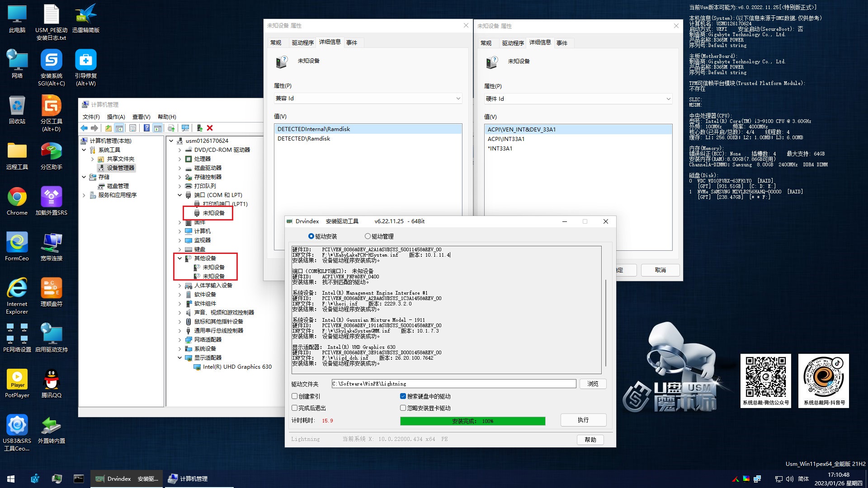Open 宽带连接 desktop icon
Viewport: 868px width, 488px height.
click(x=52, y=247)
